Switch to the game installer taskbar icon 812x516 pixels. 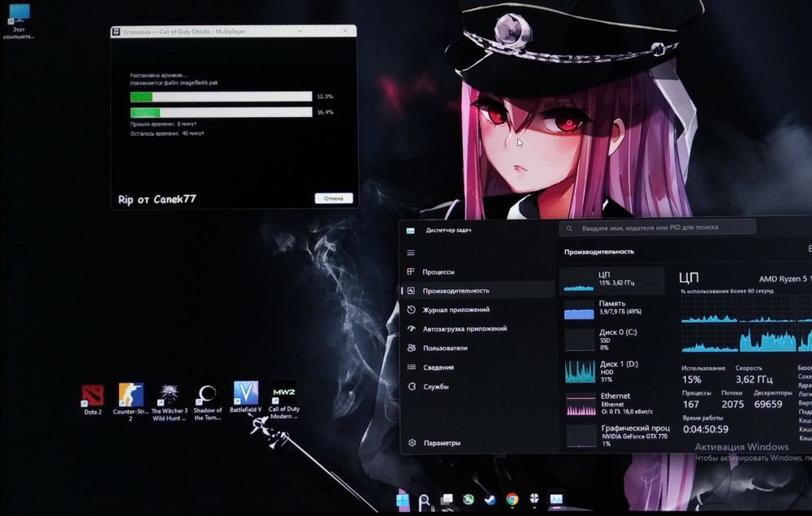point(534,499)
